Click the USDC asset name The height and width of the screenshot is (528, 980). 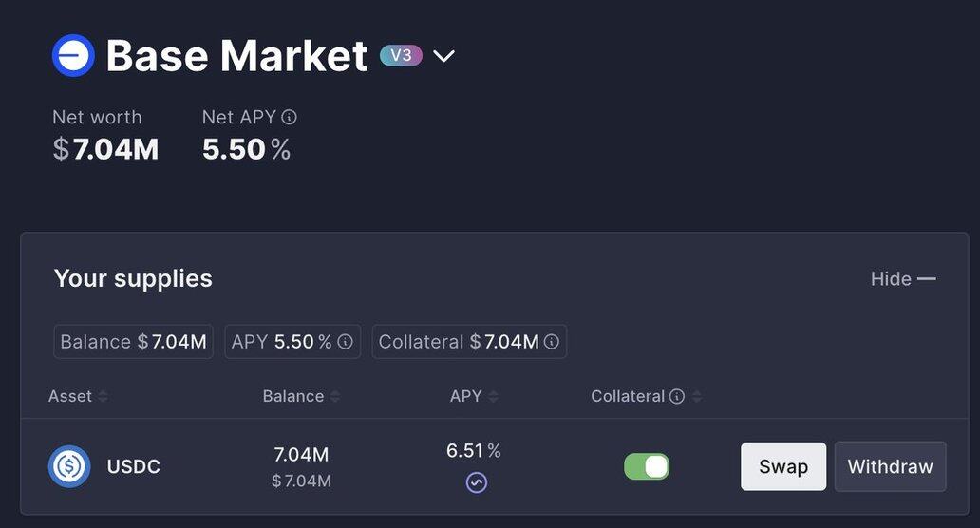tap(133, 466)
